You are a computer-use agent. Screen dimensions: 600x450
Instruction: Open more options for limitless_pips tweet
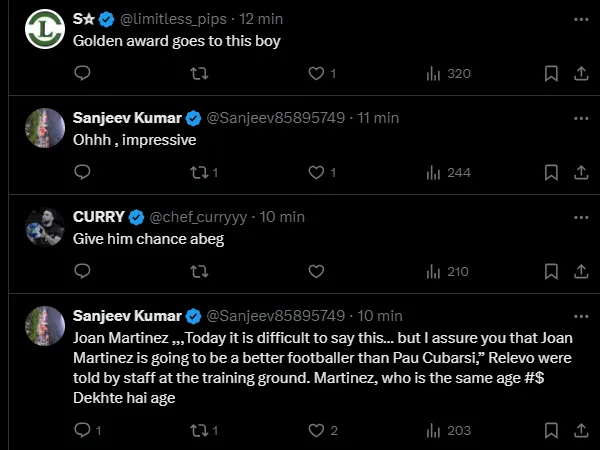(x=581, y=19)
